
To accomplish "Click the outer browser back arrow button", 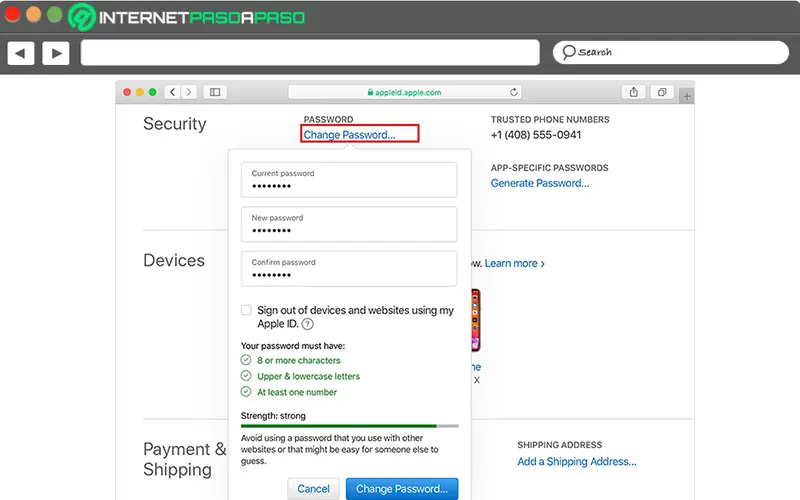I will [21, 53].
